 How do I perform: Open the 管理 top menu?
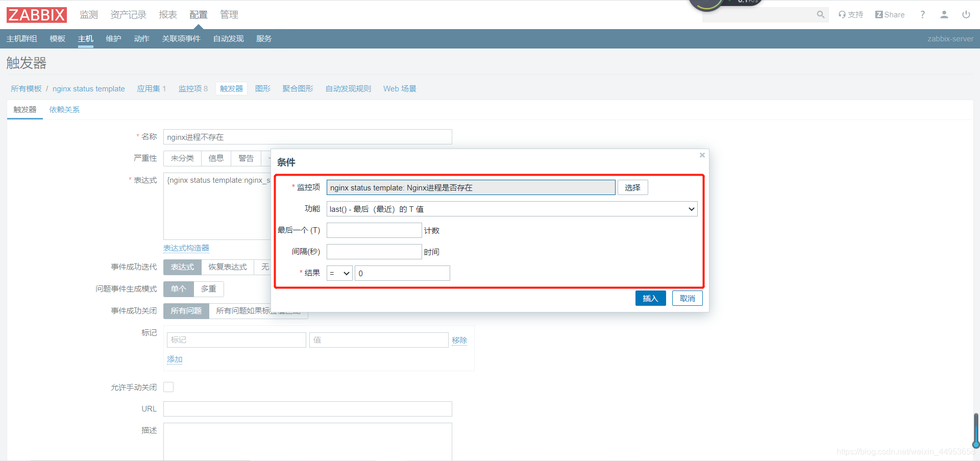229,15
